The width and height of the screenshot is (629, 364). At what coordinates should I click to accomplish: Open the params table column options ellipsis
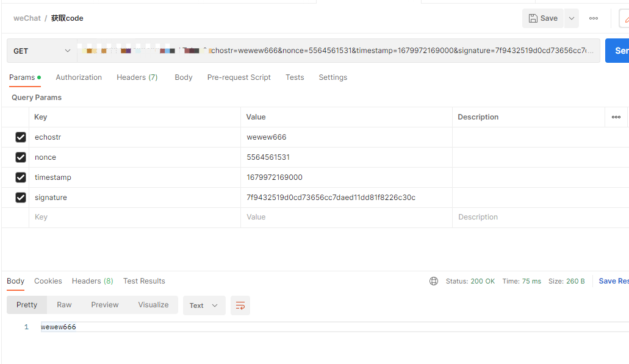click(x=616, y=117)
